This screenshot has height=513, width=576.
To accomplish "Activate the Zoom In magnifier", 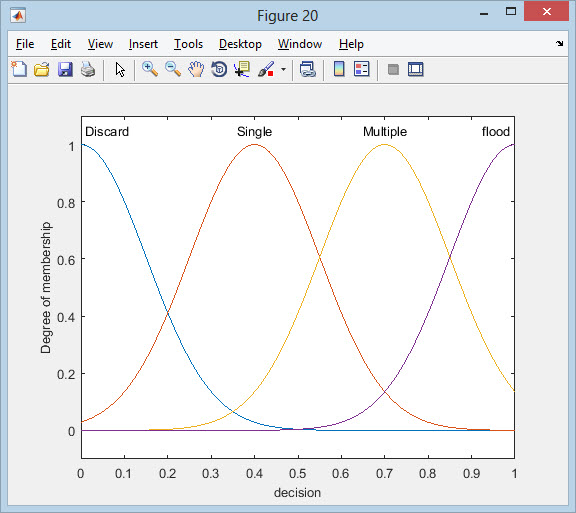I will tap(150, 69).
